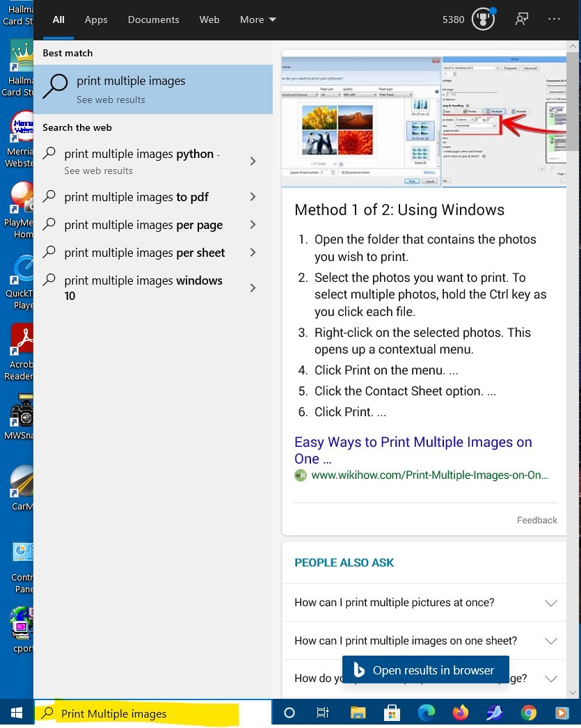The image size is (581, 728).
Task: Click the 'Method 1 of 2: Using Windows' heading
Action: coord(399,210)
